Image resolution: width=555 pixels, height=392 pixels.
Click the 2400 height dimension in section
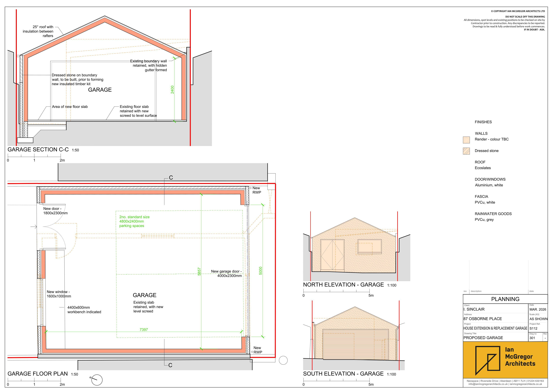pyautogui.click(x=172, y=90)
